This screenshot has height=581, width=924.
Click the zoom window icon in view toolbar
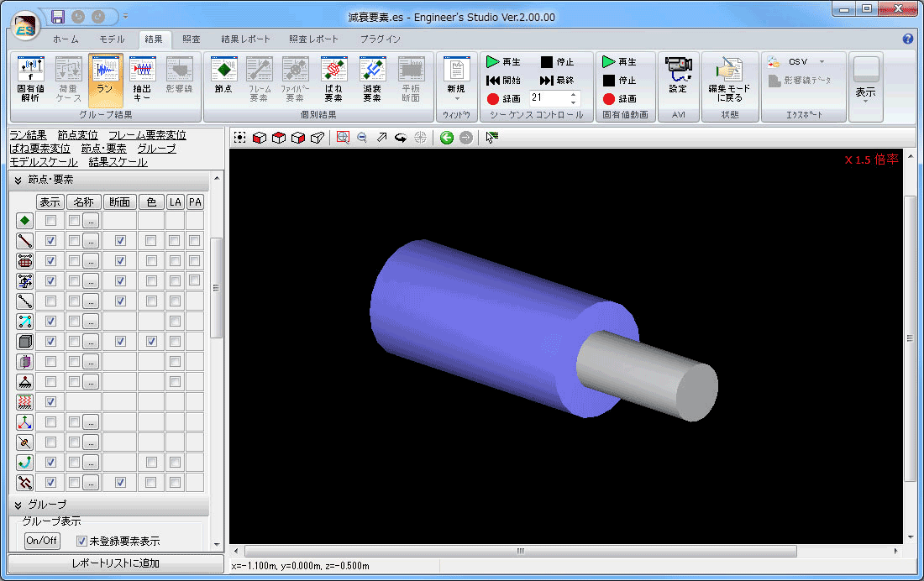click(x=343, y=138)
